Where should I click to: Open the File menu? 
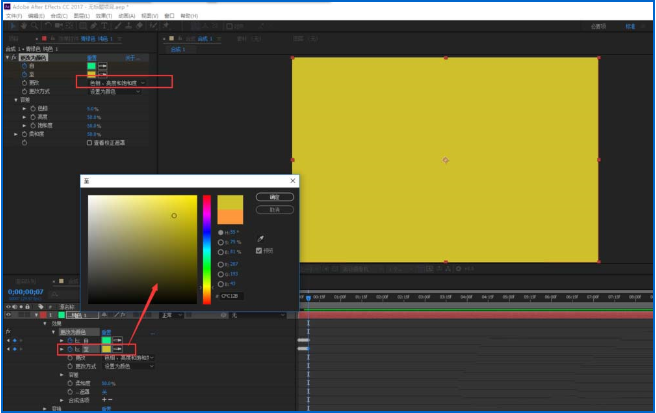pyautogui.click(x=12, y=16)
